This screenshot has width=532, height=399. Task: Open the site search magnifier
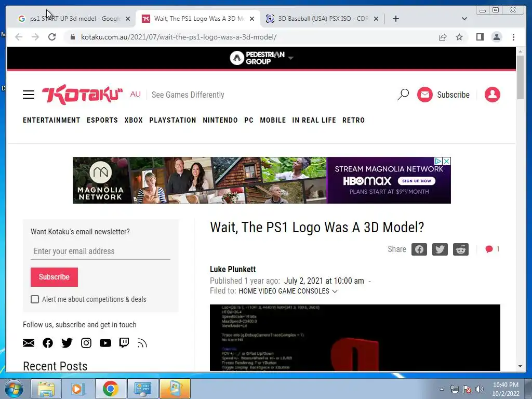pos(403,95)
